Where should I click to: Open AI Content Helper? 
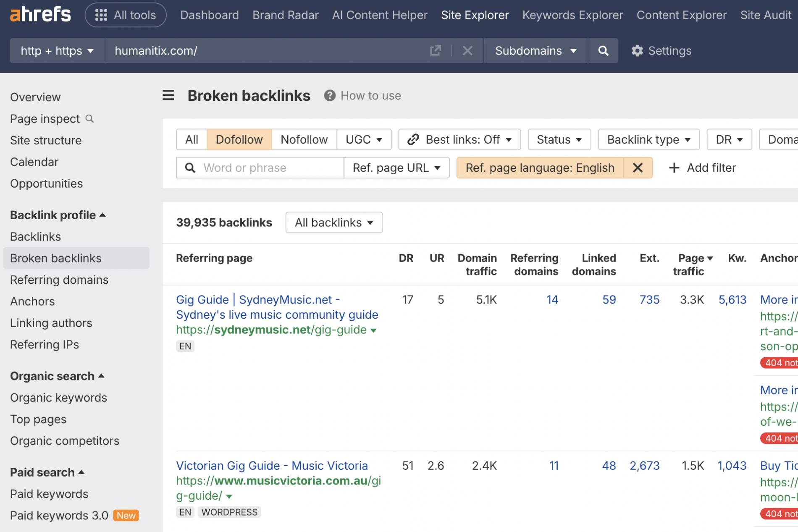[380, 15]
